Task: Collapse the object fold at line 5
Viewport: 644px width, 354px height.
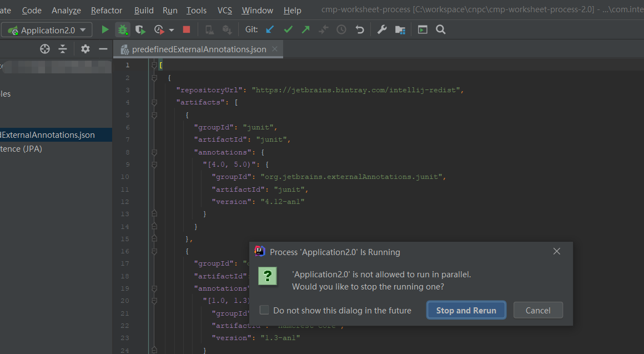Action: (154, 115)
